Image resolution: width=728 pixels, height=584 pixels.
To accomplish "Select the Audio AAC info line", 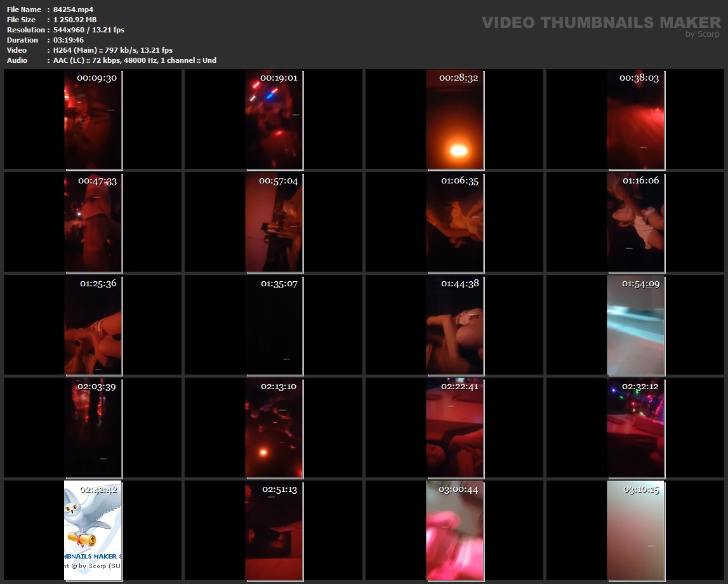I will [x=135, y=60].
